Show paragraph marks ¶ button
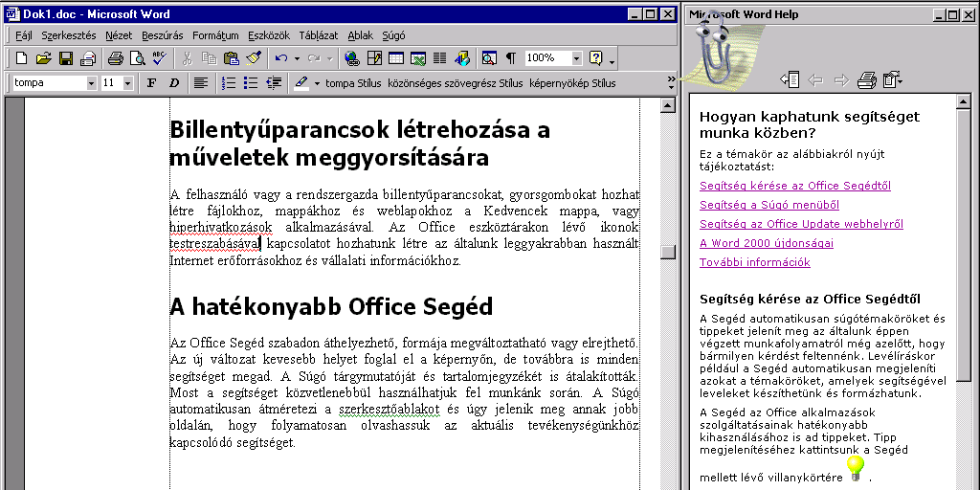Screen dimensions: 980x490 (x=511, y=58)
